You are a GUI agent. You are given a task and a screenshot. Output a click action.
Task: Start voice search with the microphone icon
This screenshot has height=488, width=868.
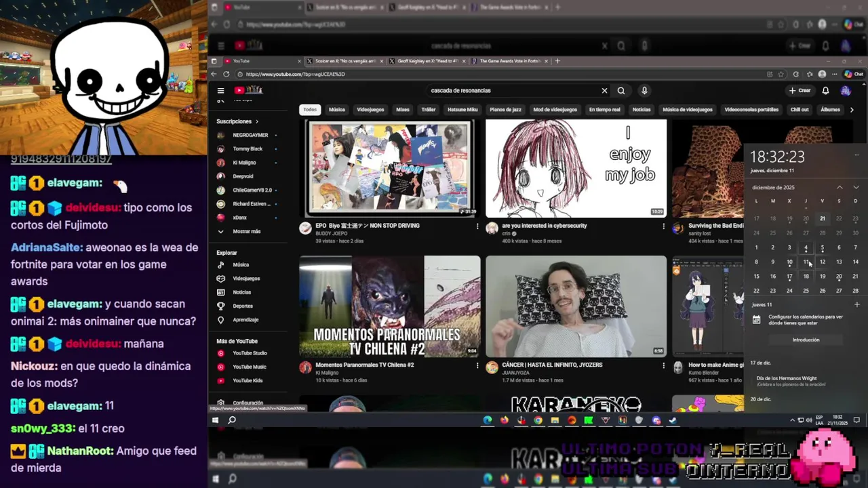[x=644, y=90]
